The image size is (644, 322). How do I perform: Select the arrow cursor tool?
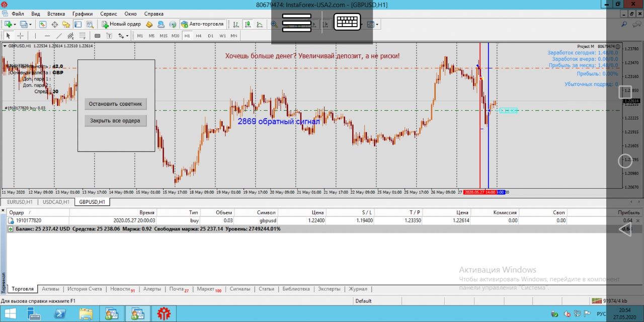pyautogui.click(x=8, y=36)
